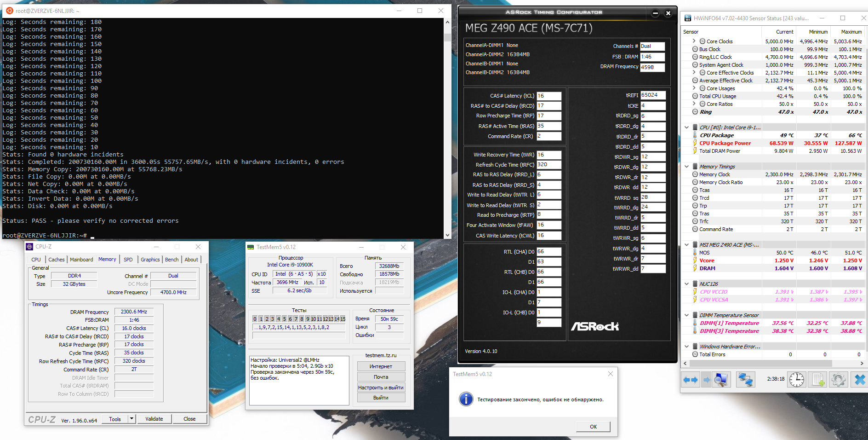The image size is (868, 440).
Task: Collapse the CPU [#0] Intel Core section
Action: coord(687,127)
